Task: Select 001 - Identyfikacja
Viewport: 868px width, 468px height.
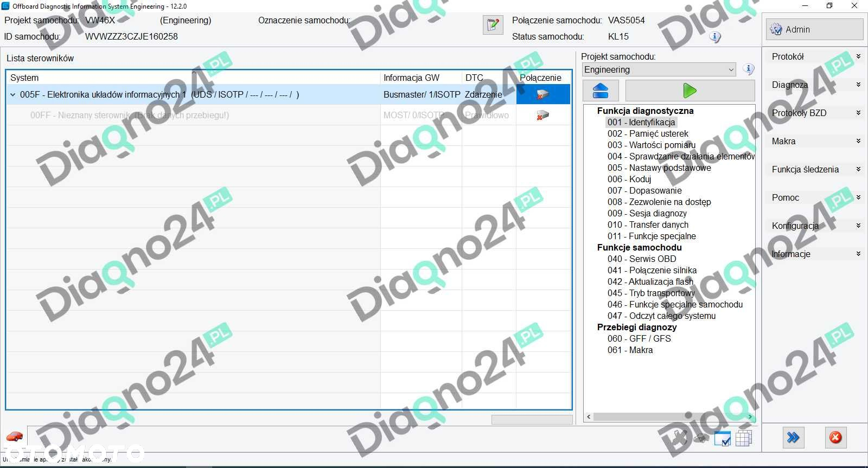Action: [x=641, y=122]
